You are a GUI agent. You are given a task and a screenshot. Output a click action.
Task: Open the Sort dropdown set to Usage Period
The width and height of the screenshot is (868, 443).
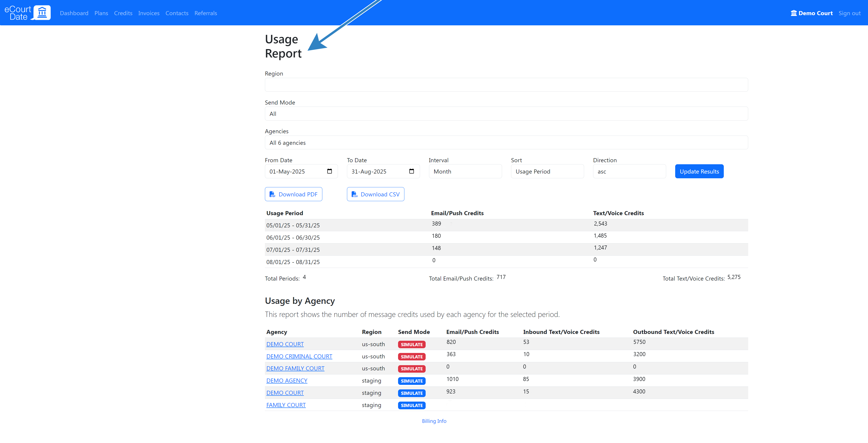547,171
